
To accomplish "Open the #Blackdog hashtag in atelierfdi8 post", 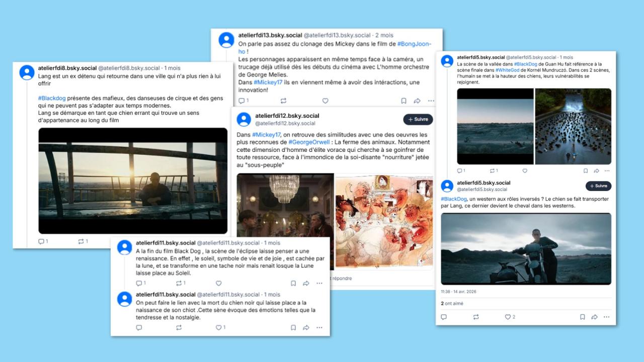I will tap(53, 99).
